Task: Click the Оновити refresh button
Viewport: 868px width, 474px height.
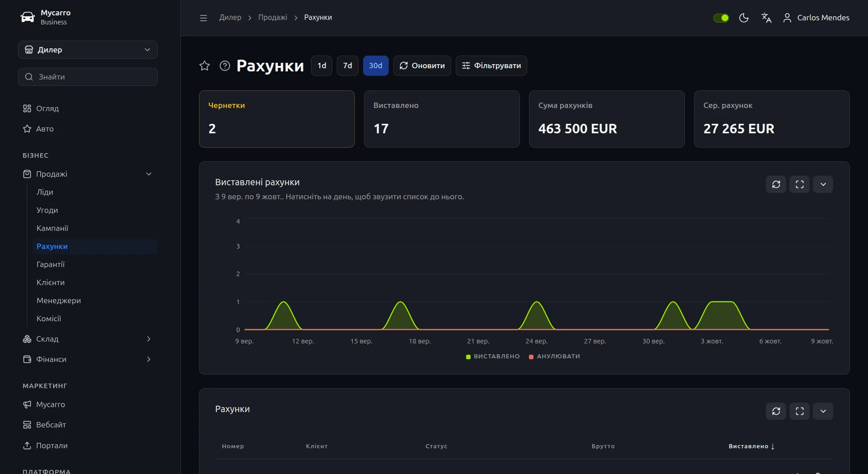Action: click(422, 66)
